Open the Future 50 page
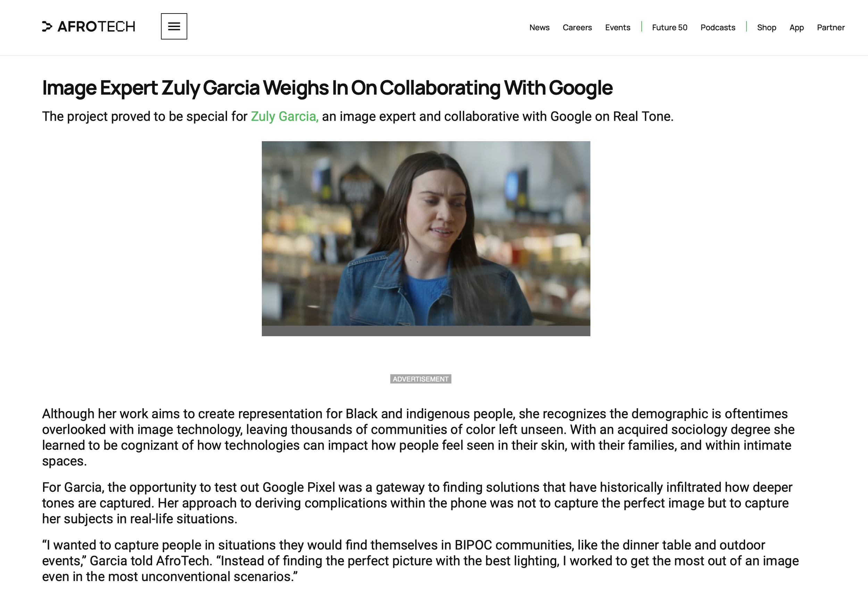Screen dimensions: 868x589 tap(669, 28)
